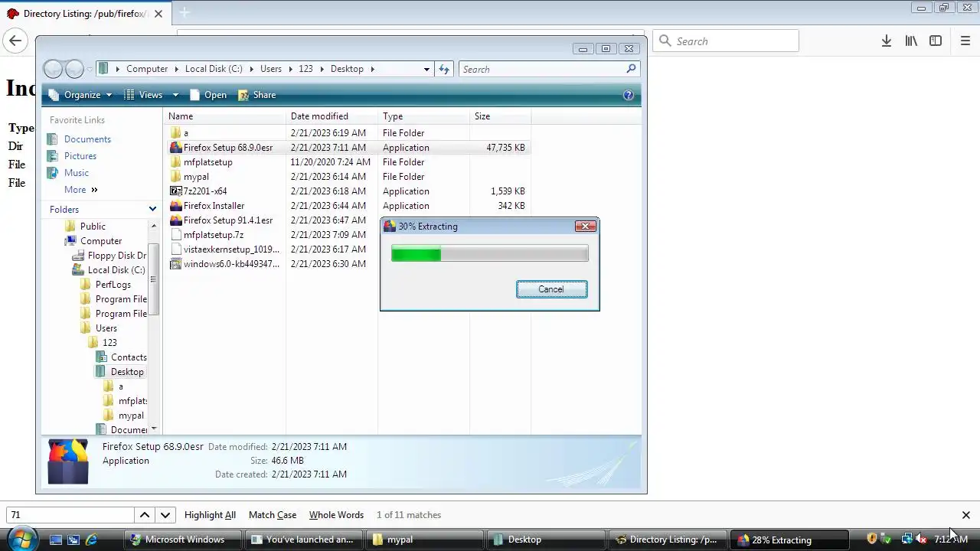Screen dimensions: 980x551
Task: Sort by Name column header
Action: (x=224, y=116)
